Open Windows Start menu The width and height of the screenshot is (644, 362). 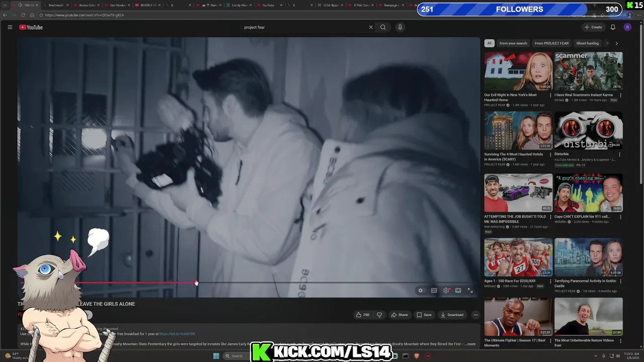(x=216, y=356)
